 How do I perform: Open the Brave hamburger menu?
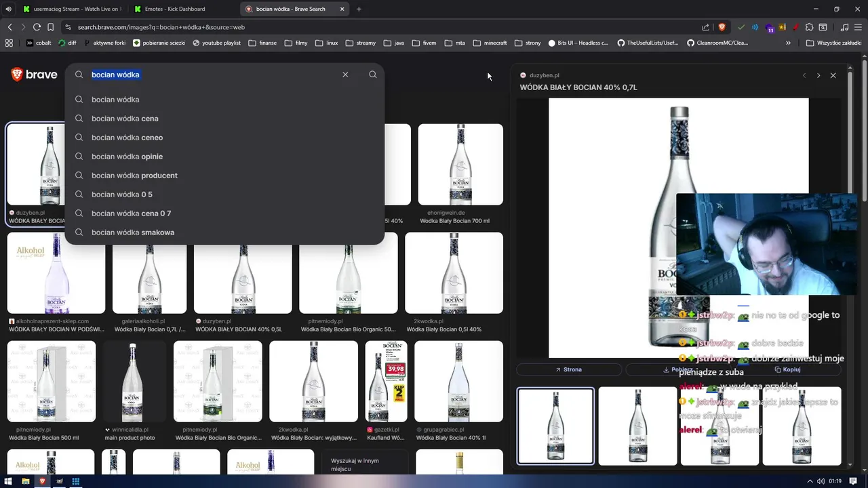(x=858, y=27)
